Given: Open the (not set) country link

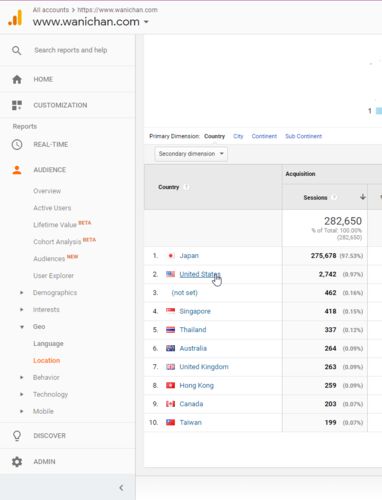Looking at the screenshot, I should [184, 293].
